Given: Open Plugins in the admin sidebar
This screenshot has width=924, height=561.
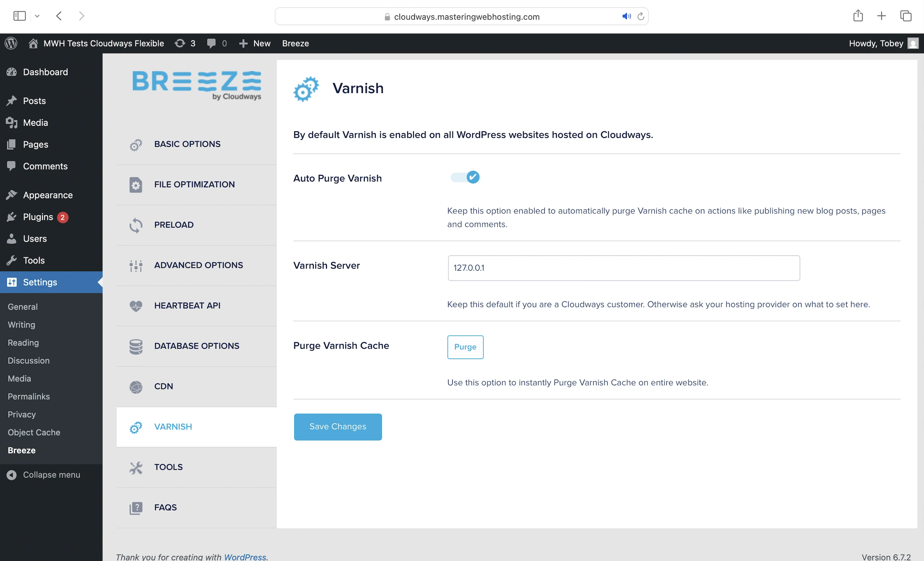Looking at the screenshot, I should tap(38, 217).
